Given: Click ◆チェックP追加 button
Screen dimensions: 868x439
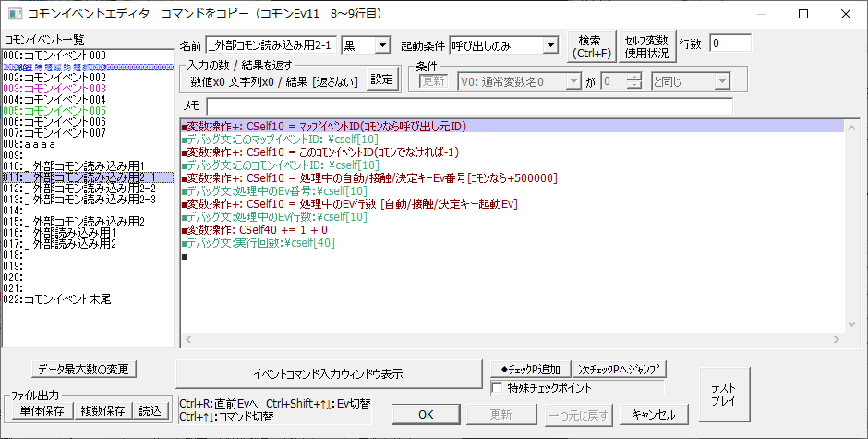Looking at the screenshot, I should coord(531,369).
